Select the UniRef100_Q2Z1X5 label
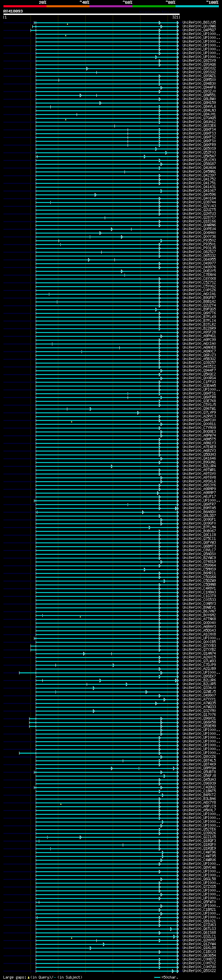The width and height of the screenshot is (222, 980). 199,836
